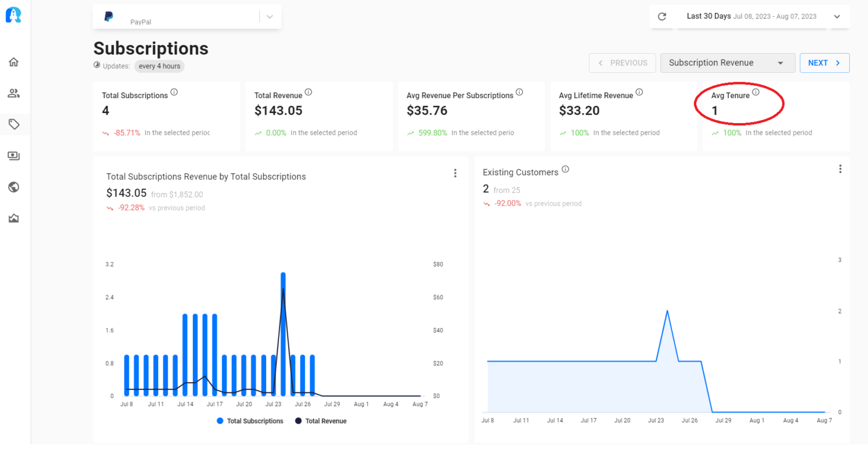868x455 pixels.
Task: Click the NEXT button
Action: 824,63
